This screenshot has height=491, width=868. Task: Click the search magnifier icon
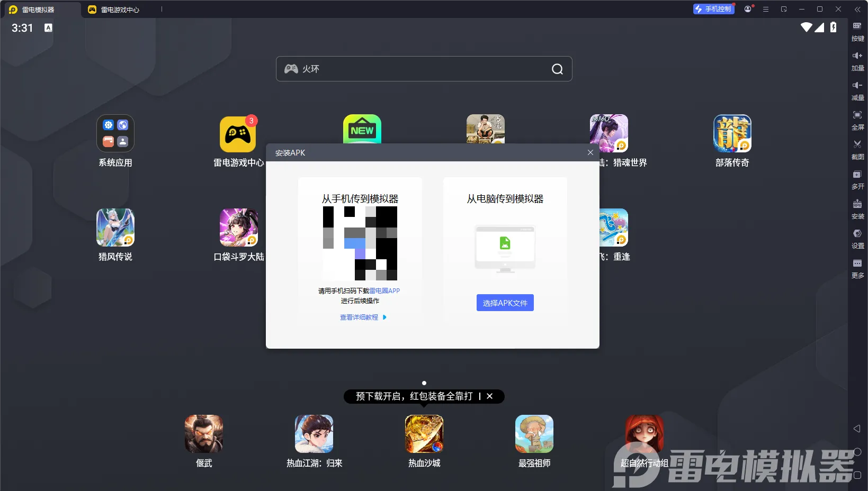pos(557,69)
